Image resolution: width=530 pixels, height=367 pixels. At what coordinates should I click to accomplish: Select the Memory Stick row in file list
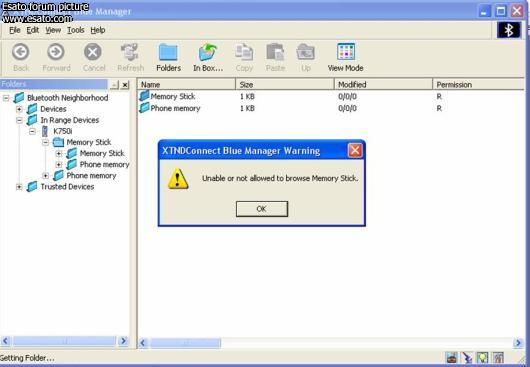coord(331,96)
